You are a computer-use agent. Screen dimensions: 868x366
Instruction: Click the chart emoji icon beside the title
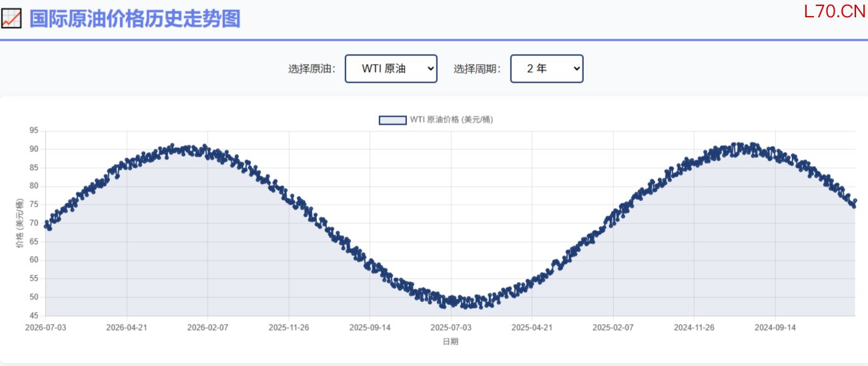(11, 18)
